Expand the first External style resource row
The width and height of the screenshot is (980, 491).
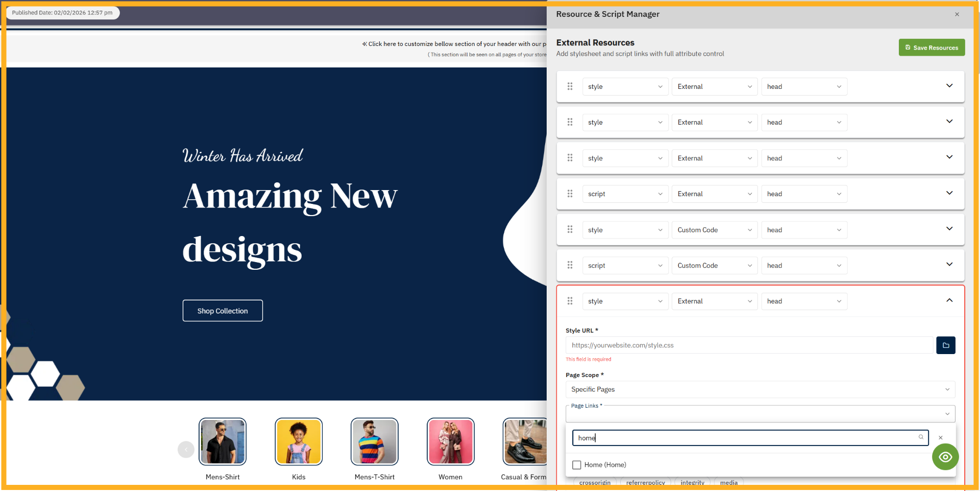(949, 86)
